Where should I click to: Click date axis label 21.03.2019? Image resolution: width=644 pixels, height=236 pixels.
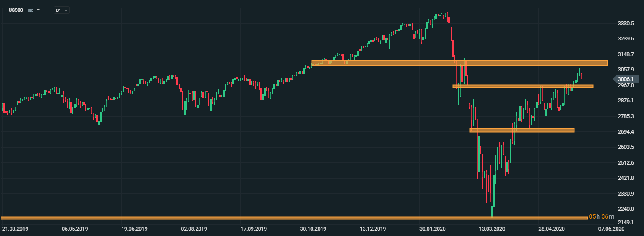16,229
